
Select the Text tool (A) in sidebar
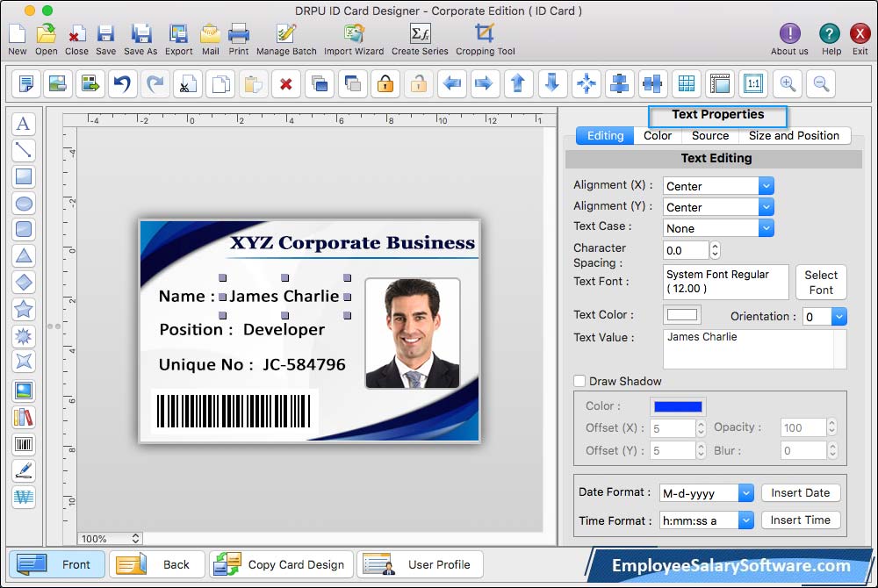click(x=23, y=124)
